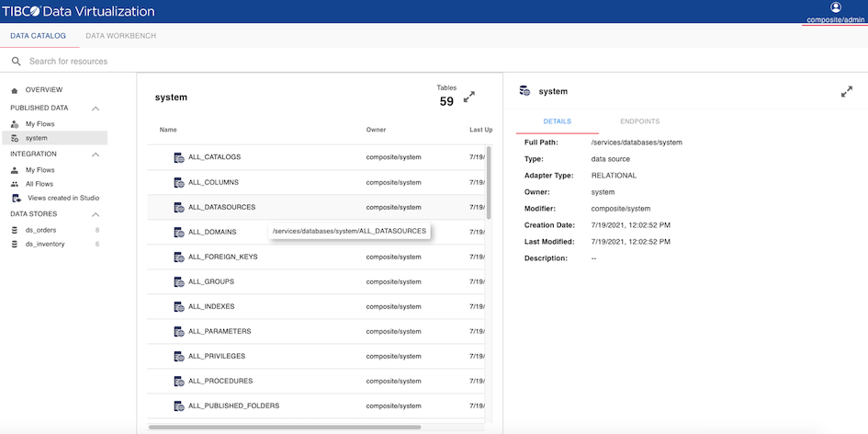Open the Endpoints tab
The width and height of the screenshot is (868, 434).
click(639, 121)
